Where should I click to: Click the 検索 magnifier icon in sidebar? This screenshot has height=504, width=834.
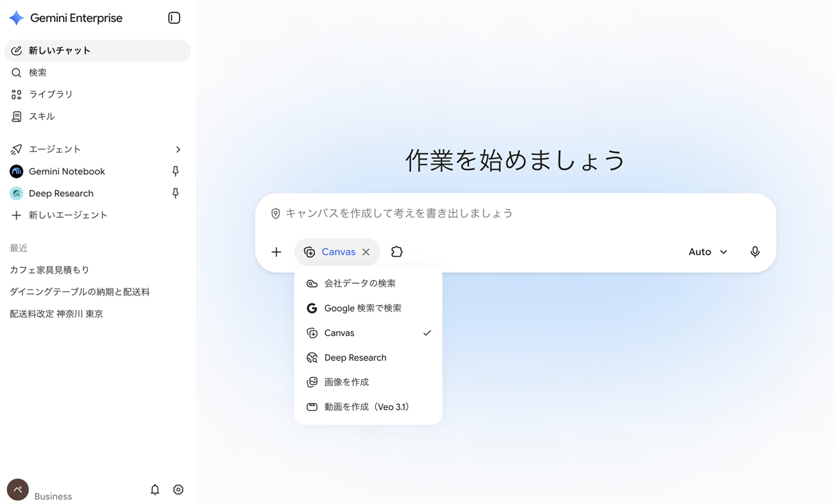pyautogui.click(x=16, y=73)
